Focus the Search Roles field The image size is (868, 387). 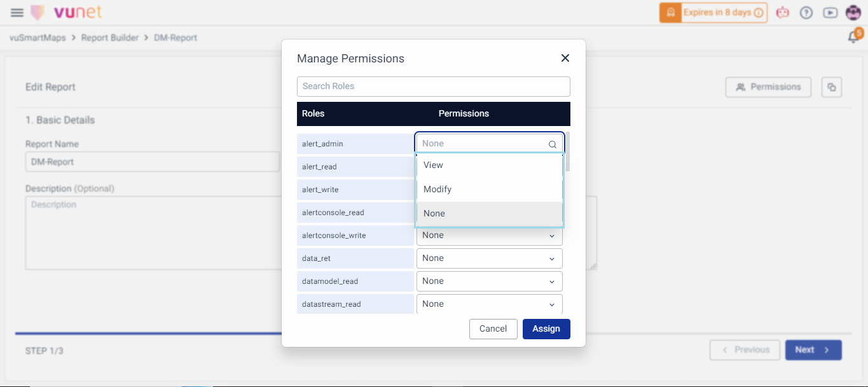click(x=433, y=87)
